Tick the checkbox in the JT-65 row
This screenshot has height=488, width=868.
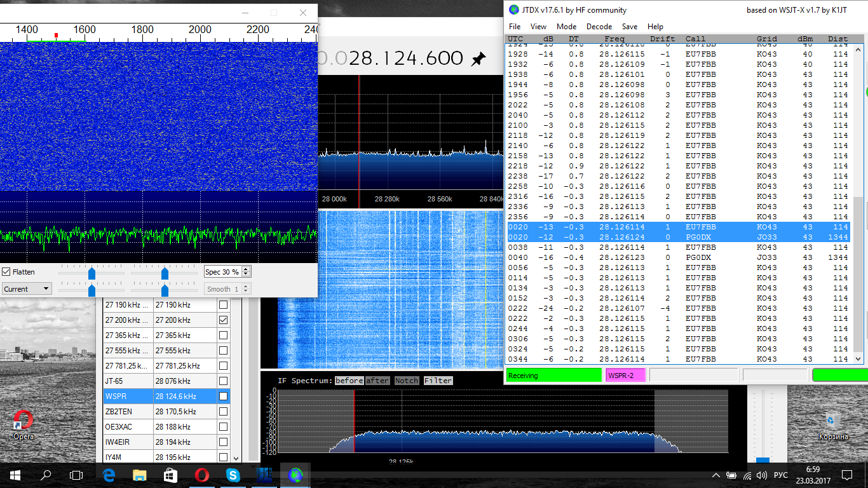coord(223,381)
